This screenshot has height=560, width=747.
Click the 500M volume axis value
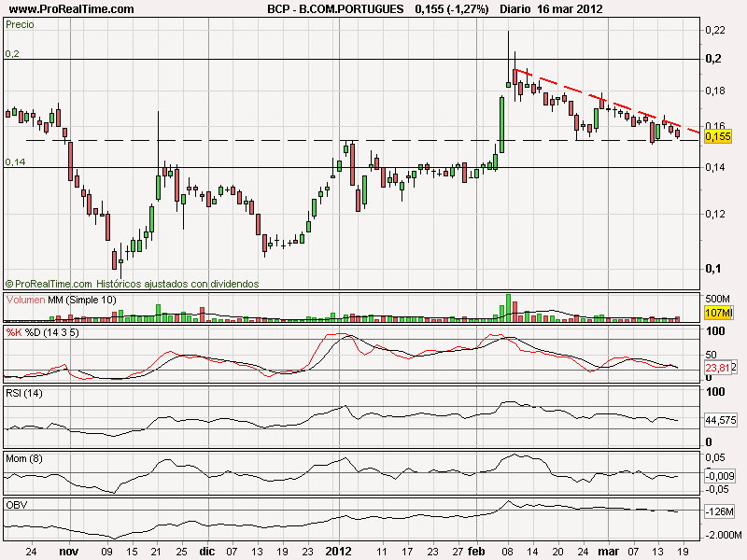pos(717,299)
